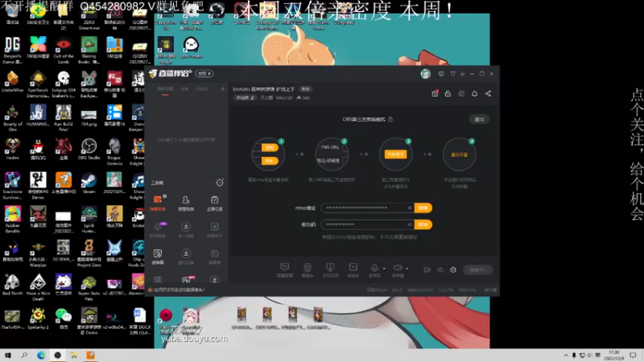The image size is (644, 362).
Task: Expand the speaker options arrow
Action: tap(407, 269)
